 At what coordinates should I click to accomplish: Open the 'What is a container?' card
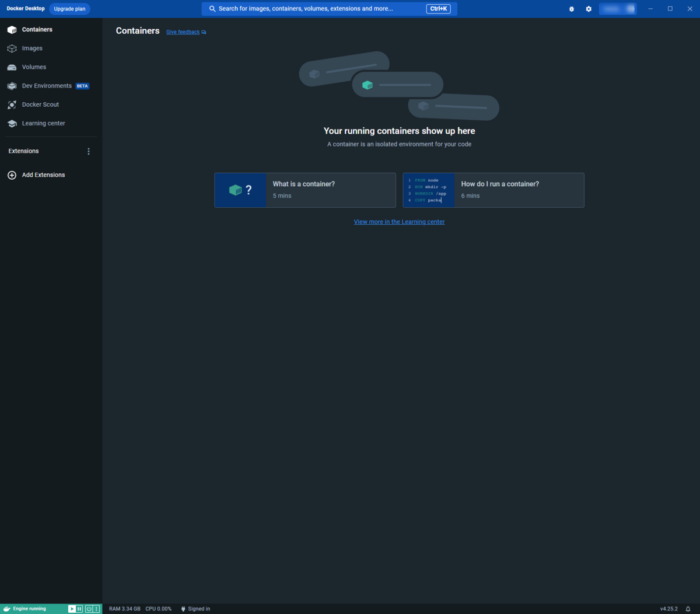305,190
